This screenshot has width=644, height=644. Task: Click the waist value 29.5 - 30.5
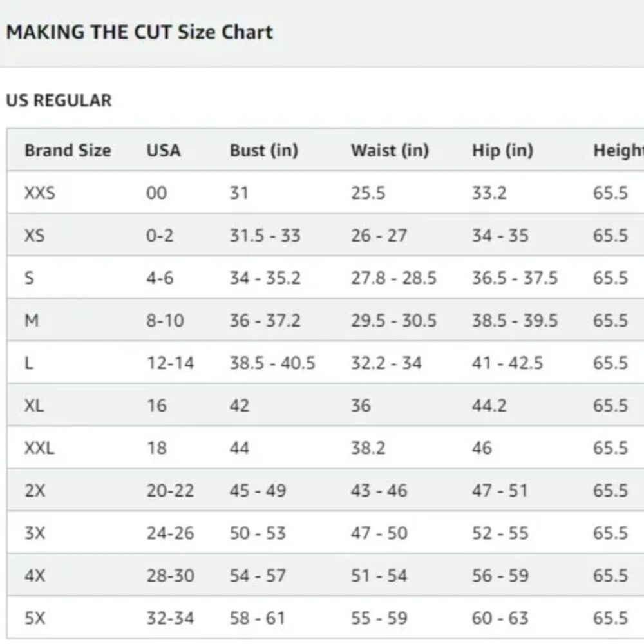tap(393, 321)
